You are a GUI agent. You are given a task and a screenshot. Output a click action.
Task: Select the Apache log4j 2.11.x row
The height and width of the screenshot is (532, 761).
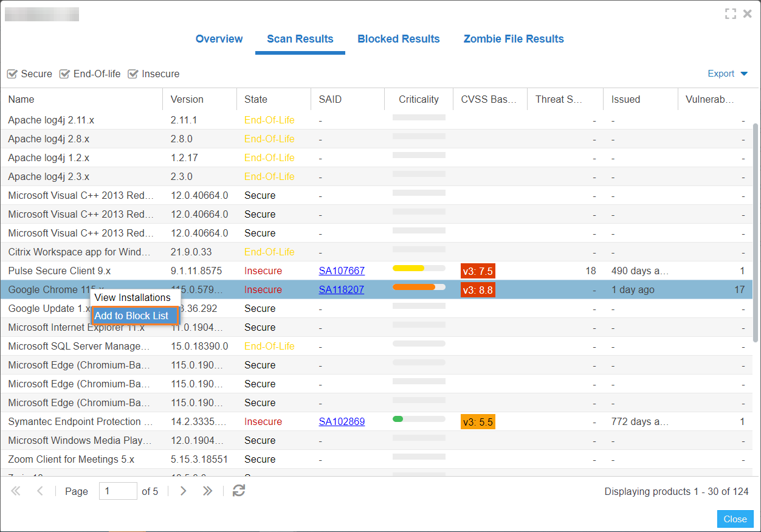(376, 120)
